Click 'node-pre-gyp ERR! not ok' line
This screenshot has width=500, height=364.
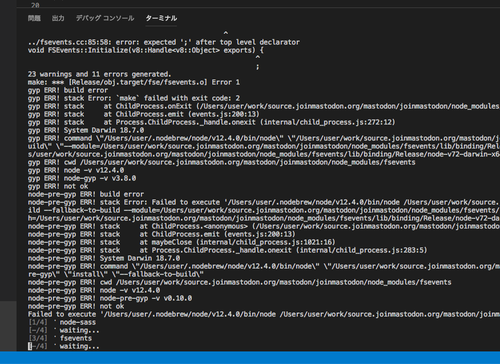point(76,306)
